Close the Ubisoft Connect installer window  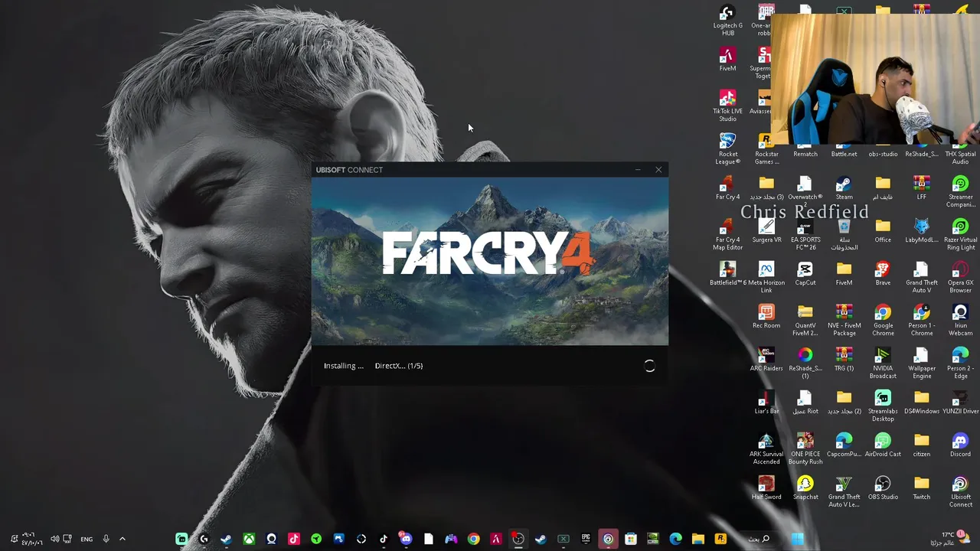pyautogui.click(x=658, y=170)
